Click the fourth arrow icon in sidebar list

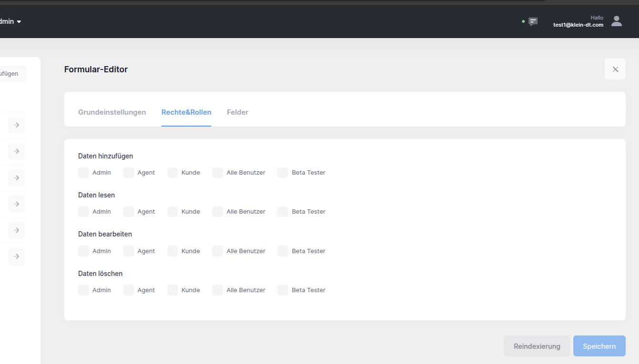coord(17,204)
